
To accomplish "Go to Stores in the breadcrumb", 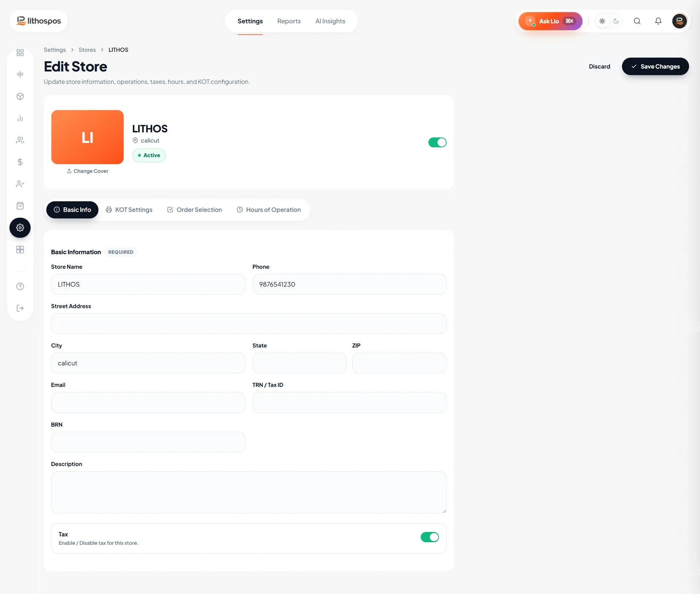I will point(87,50).
